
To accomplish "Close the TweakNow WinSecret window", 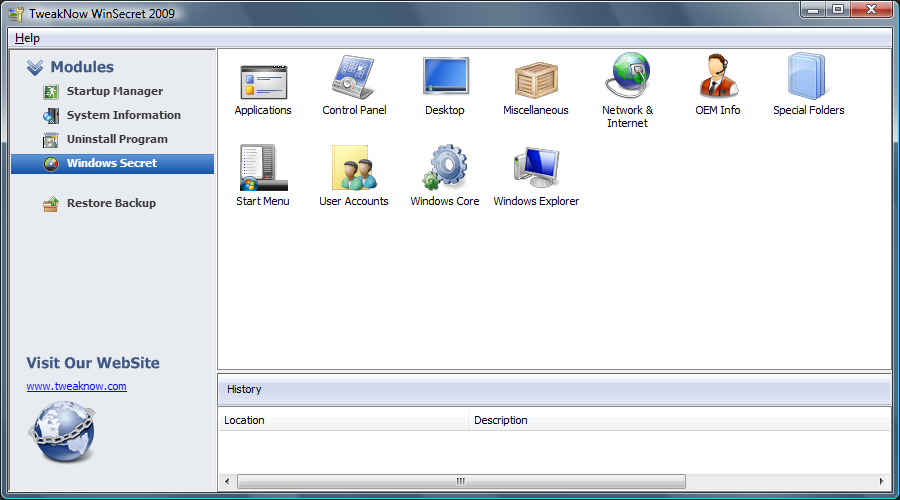I will [871, 10].
